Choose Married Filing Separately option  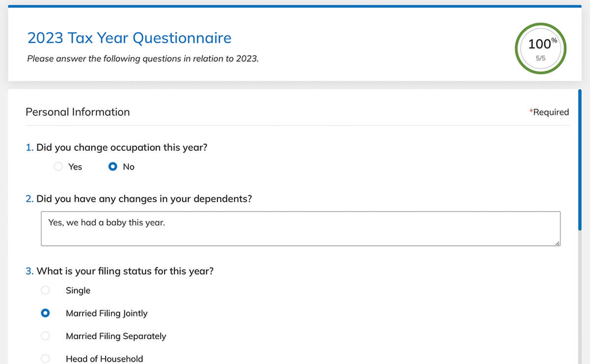[x=45, y=336]
